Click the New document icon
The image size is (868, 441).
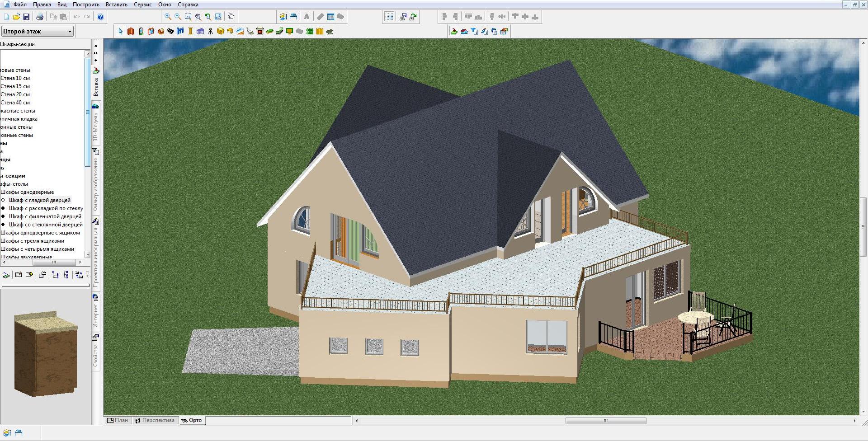(6, 17)
